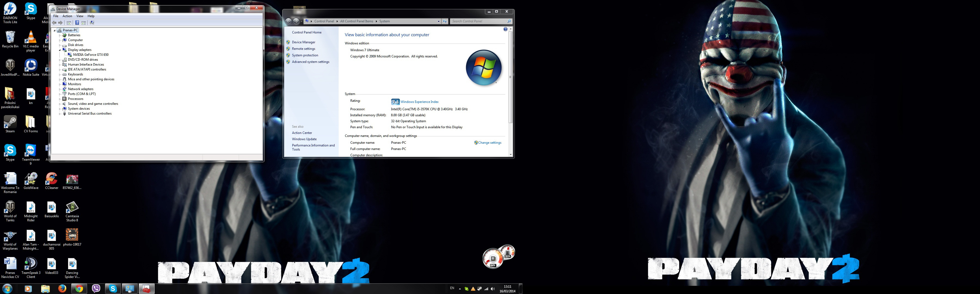Select VLC media player desktop icon
Image resolution: width=980 pixels, height=294 pixels.
31,41
